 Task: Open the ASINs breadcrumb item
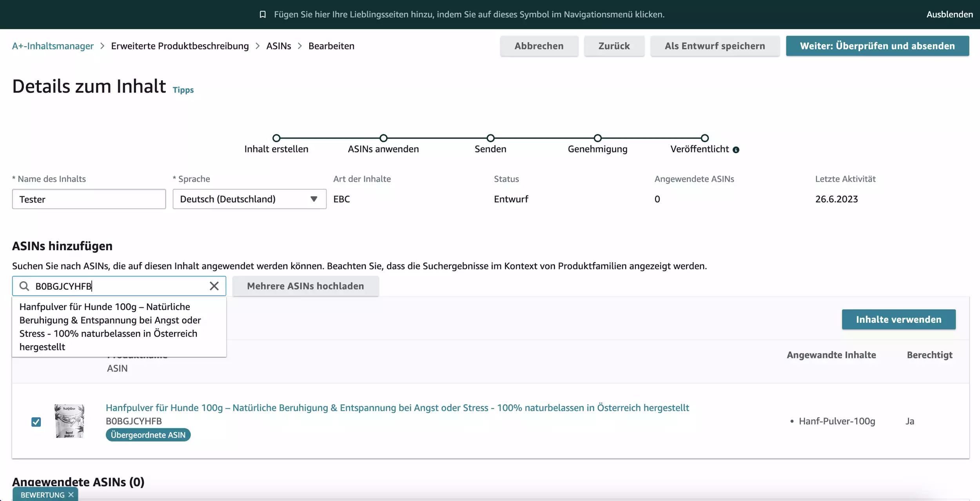click(x=279, y=46)
